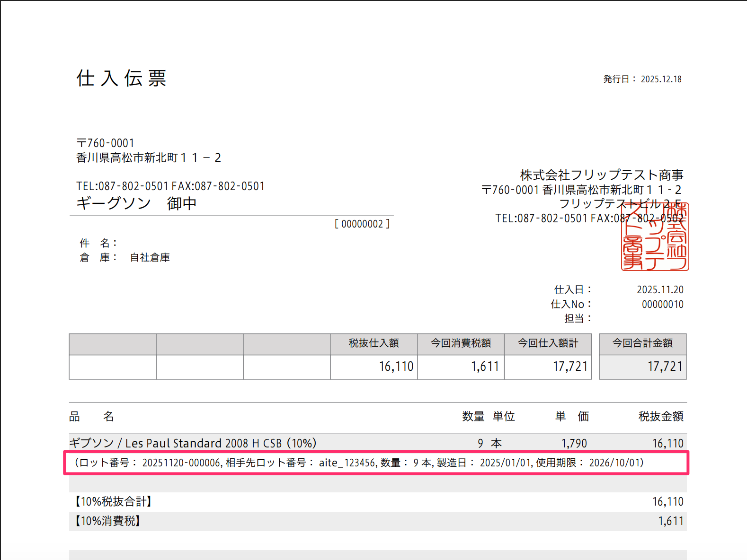Click the highlighted lot number detail row
This screenshot has height=560, width=747.
coord(376,463)
